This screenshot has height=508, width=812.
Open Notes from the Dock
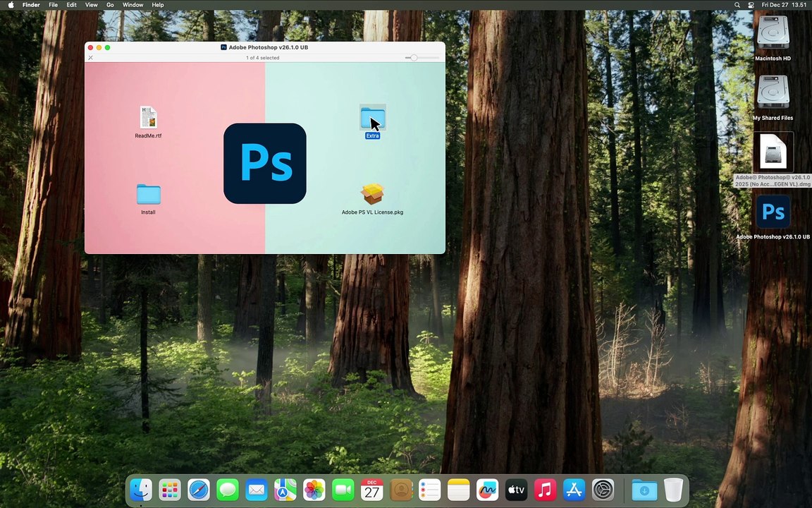tap(458, 490)
